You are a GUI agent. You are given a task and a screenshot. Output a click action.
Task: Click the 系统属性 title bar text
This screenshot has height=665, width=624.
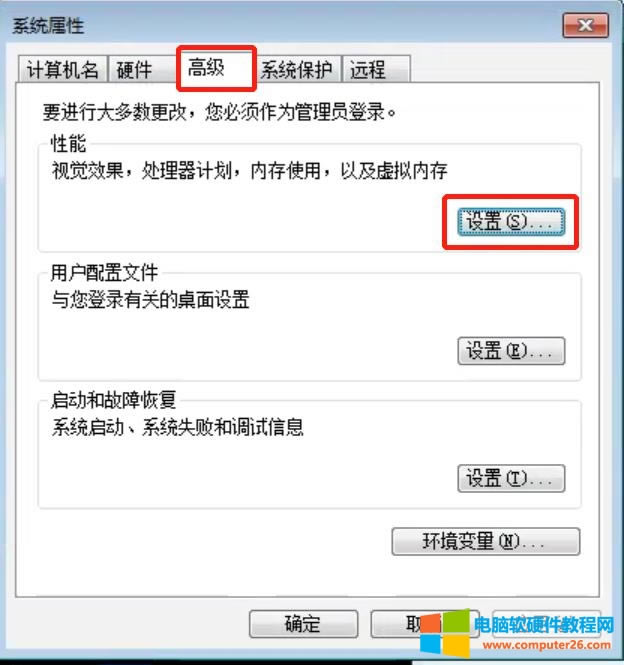pyautogui.click(x=48, y=26)
